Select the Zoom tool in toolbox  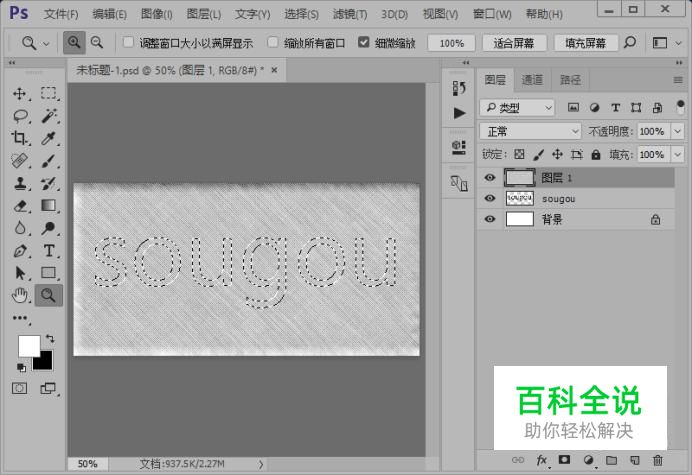49,295
